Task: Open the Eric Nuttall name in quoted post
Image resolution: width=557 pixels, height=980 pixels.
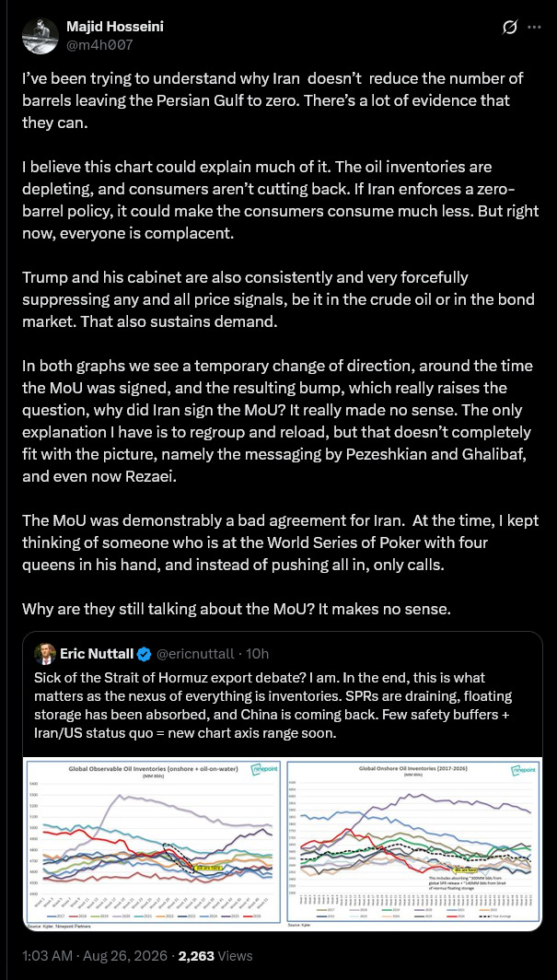Action: 96,654
